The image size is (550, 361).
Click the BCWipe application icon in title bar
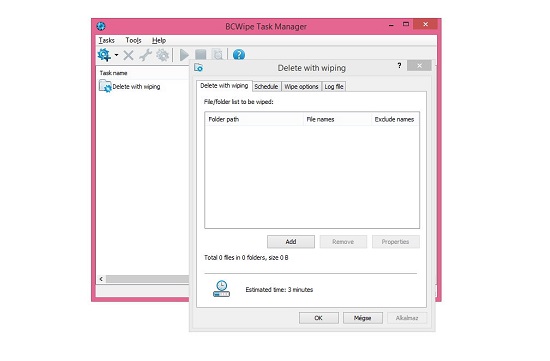pos(101,26)
